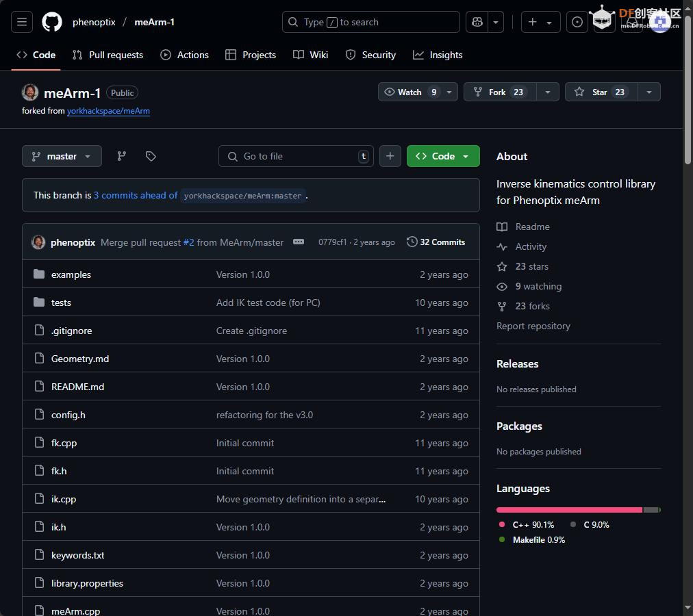Open the fk.h file
693x616 pixels.
[x=59, y=471]
